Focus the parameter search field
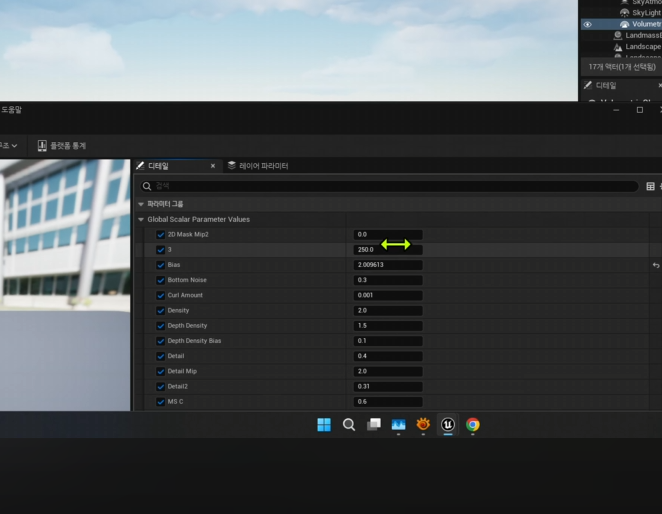 pyautogui.click(x=389, y=186)
